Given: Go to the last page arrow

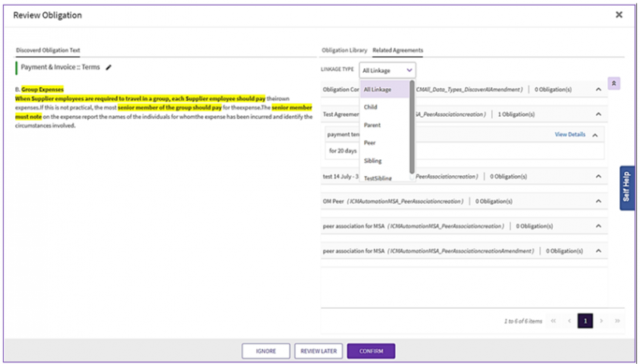Looking at the screenshot, I should (617, 320).
